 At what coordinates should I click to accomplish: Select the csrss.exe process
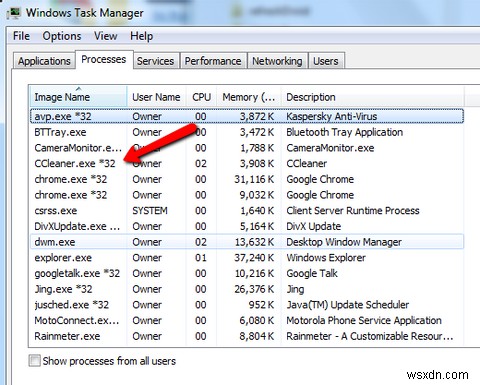click(247, 211)
